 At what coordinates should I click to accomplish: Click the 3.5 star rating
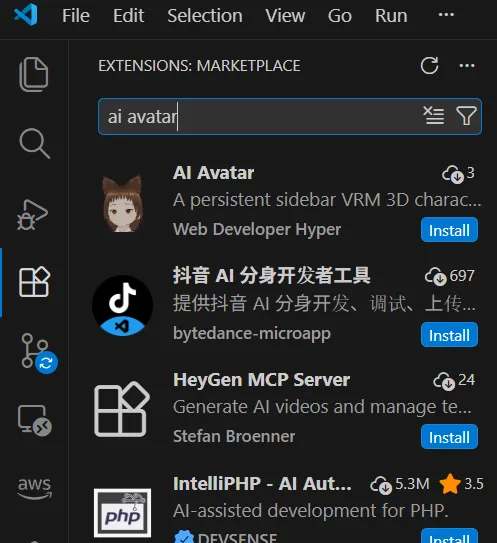[461, 483]
